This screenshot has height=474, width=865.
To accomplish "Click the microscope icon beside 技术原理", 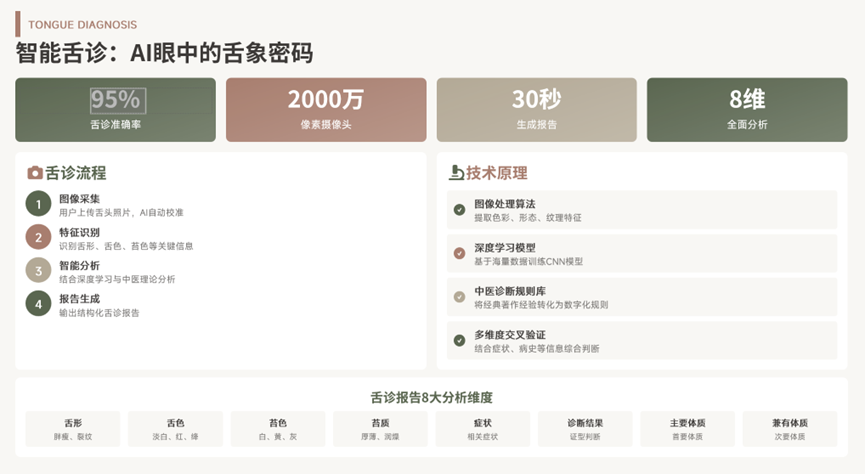I will pyautogui.click(x=456, y=173).
